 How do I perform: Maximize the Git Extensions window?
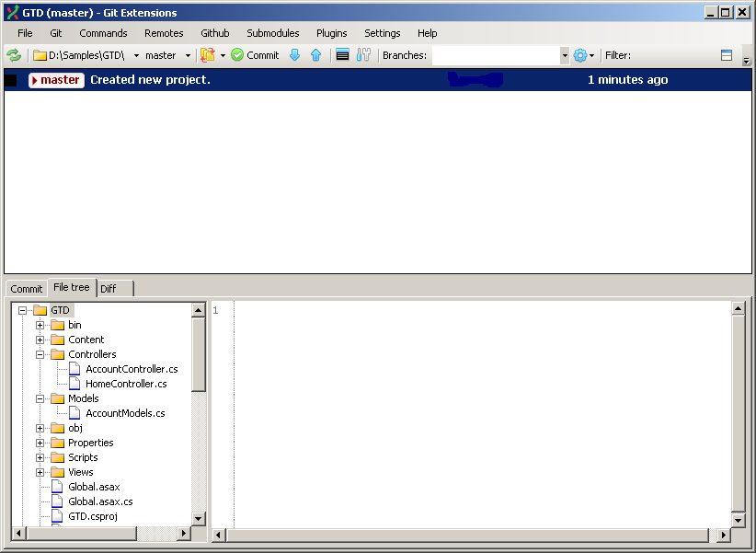click(x=725, y=12)
